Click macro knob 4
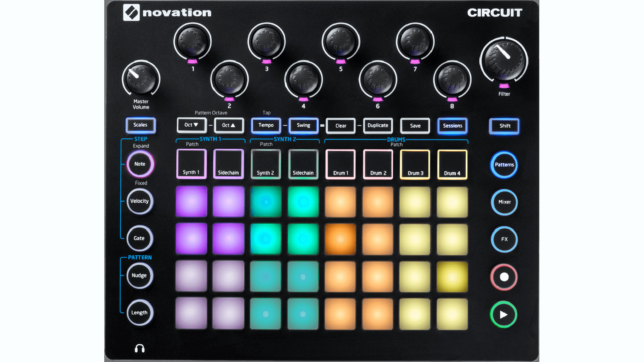This screenshot has height=362, width=644. [303, 79]
